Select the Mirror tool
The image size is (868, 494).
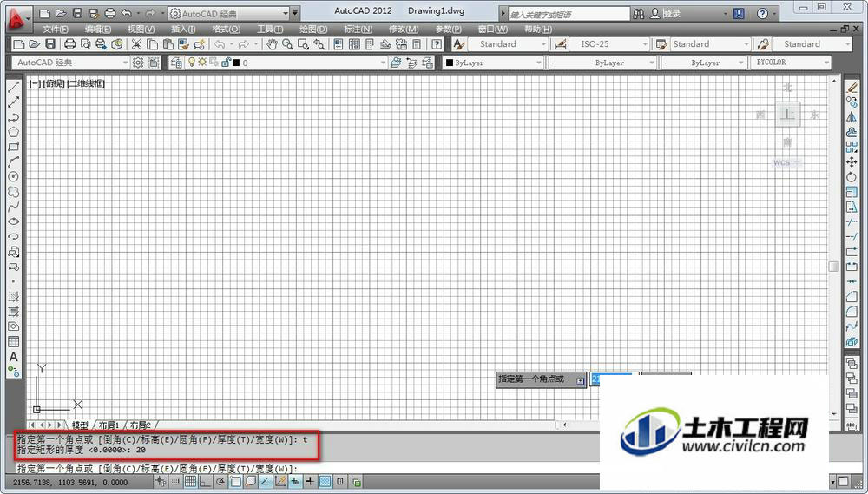click(x=852, y=117)
